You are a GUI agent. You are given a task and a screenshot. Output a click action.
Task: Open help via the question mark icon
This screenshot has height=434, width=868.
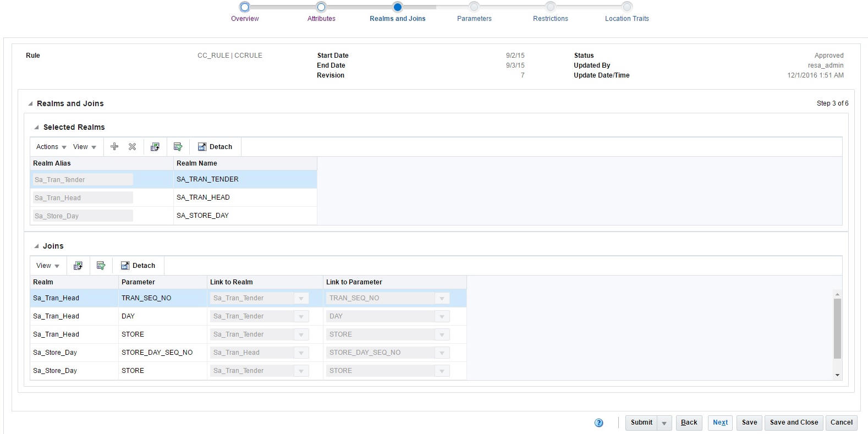(599, 422)
